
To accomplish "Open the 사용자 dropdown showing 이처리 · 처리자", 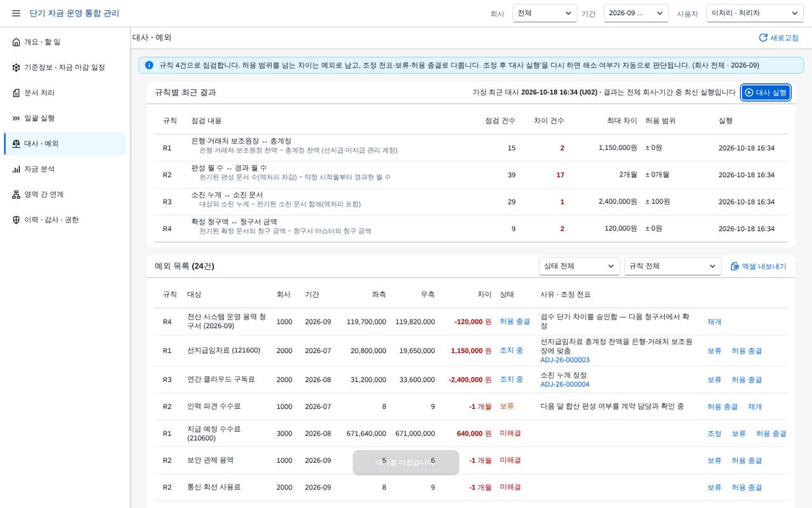I will (x=755, y=13).
